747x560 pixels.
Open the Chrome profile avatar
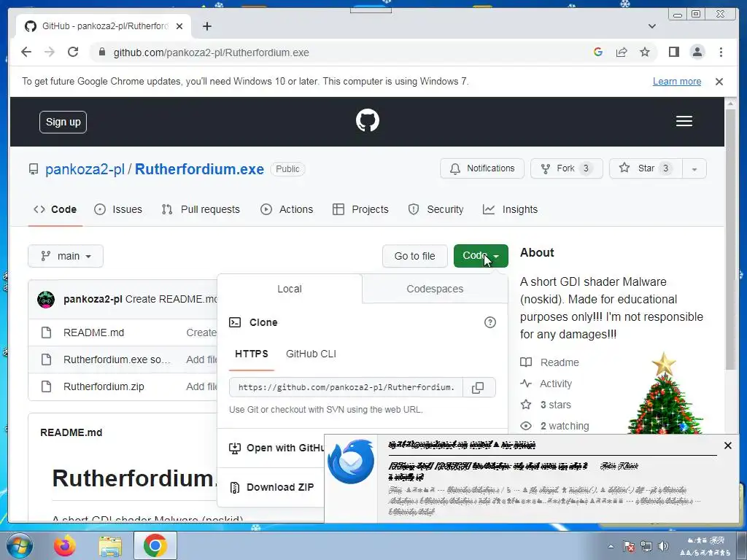pos(697,52)
